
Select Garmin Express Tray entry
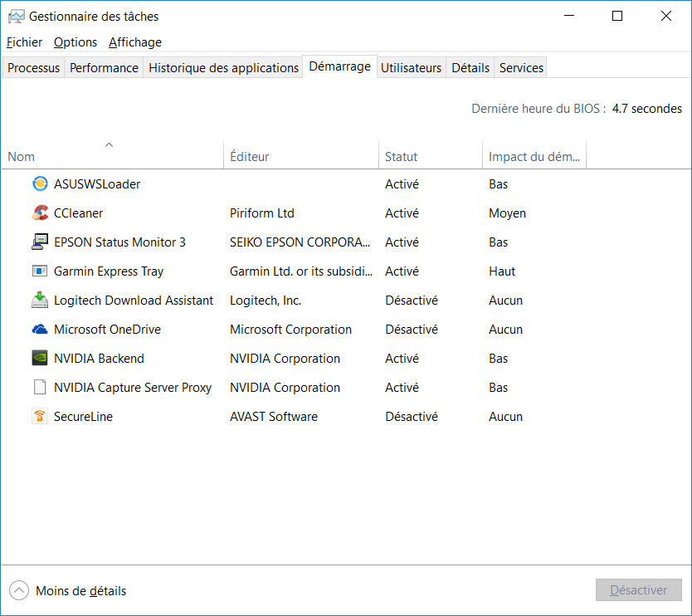(x=109, y=271)
